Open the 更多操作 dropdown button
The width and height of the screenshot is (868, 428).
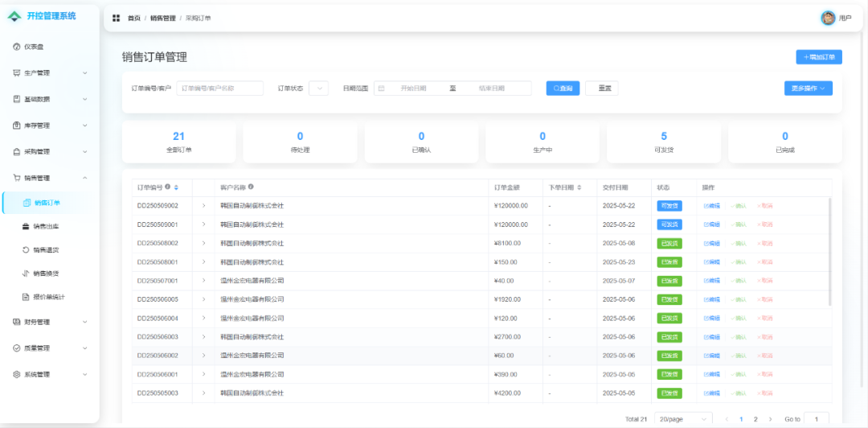pos(809,88)
